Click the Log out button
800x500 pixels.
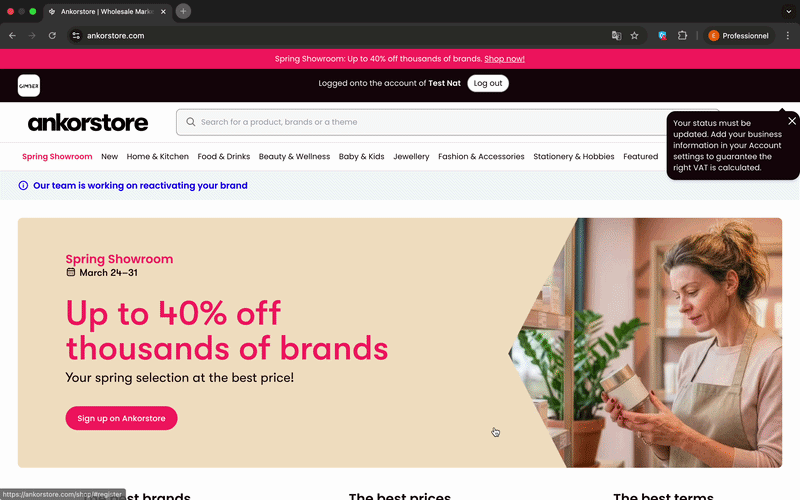(x=488, y=83)
